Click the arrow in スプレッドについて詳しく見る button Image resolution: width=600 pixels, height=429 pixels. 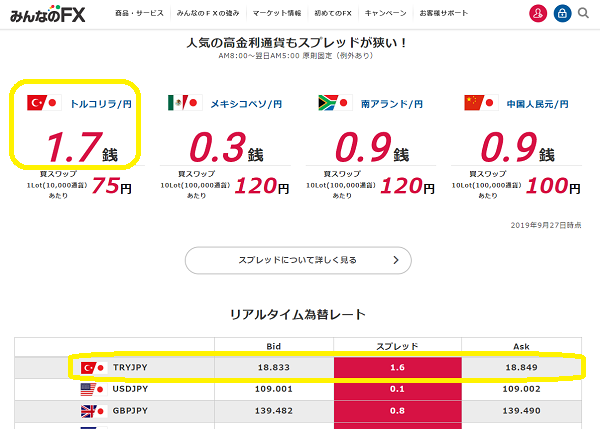(x=396, y=260)
